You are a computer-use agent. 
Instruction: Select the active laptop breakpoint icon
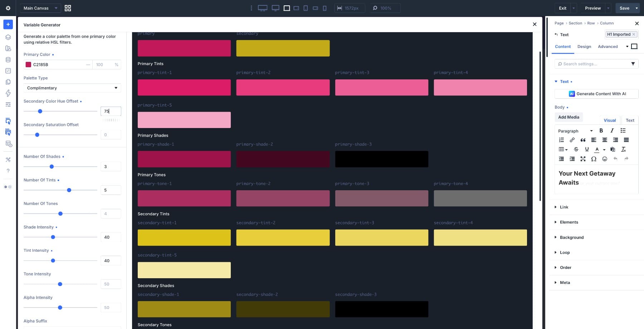tap(287, 8)
